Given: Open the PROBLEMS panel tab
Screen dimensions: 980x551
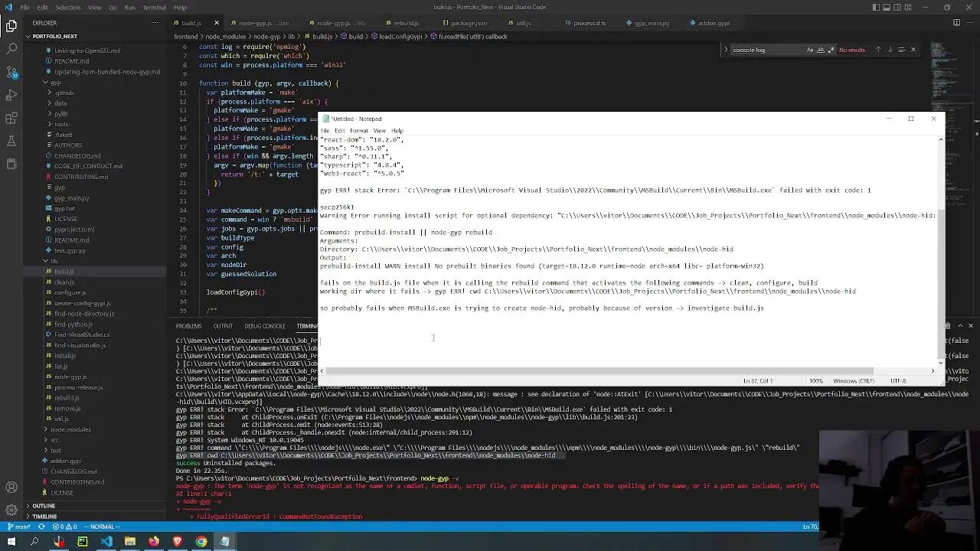Looking at the screenshot, I should point(188,326).
